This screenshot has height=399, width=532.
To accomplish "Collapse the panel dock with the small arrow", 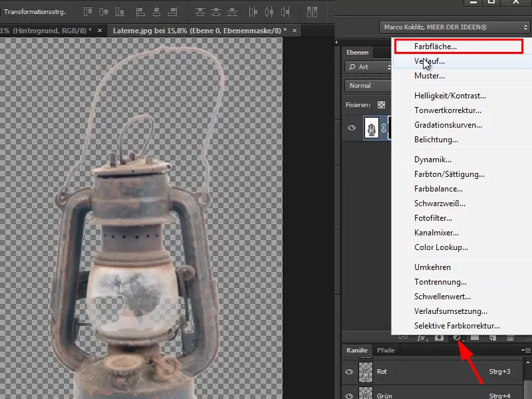I will click(336, 43).
